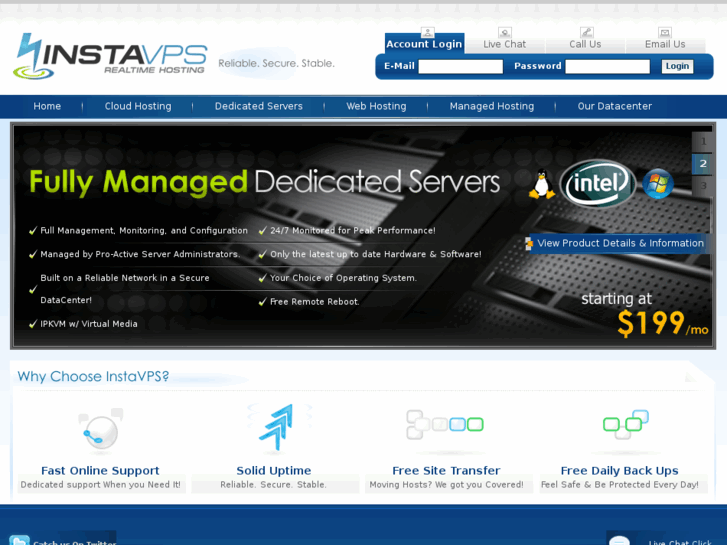Click the Account Login user icon
The width and height of the screenshot is (727, 545).
click(x=427, y=32)
